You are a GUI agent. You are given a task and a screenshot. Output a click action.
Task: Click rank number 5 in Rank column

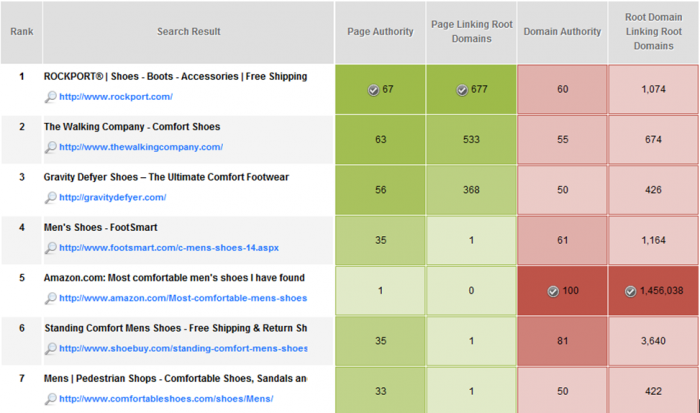21,278
